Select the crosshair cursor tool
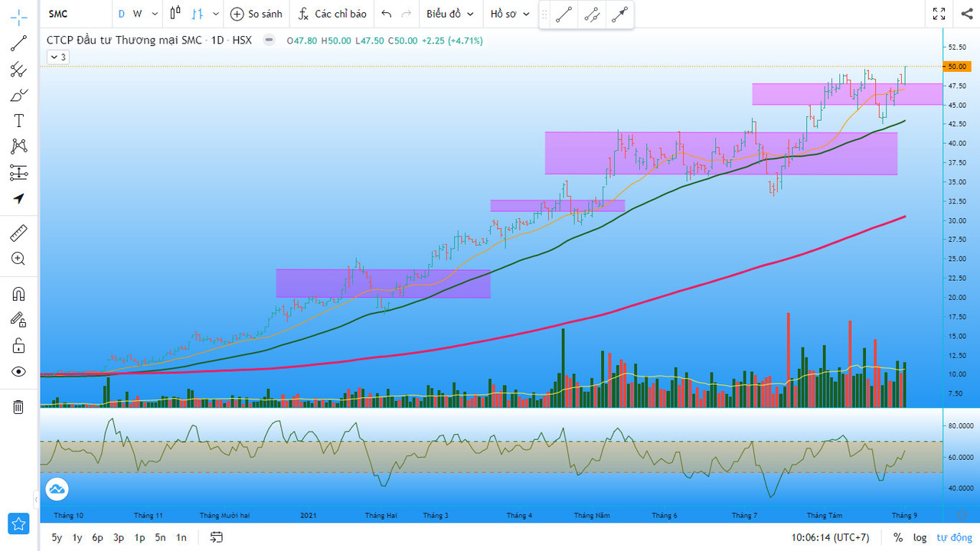The image size is (980, 551). coord(18,17)
